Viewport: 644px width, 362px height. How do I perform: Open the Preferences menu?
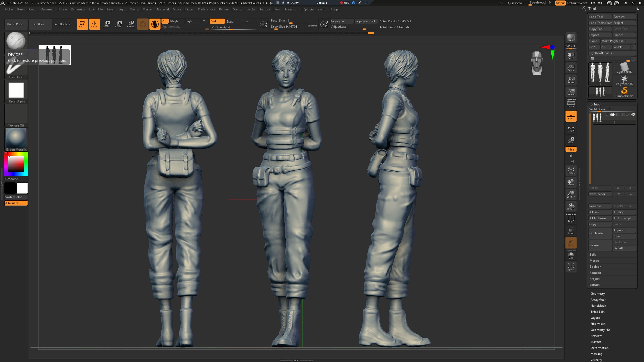(x=207, y=9)
